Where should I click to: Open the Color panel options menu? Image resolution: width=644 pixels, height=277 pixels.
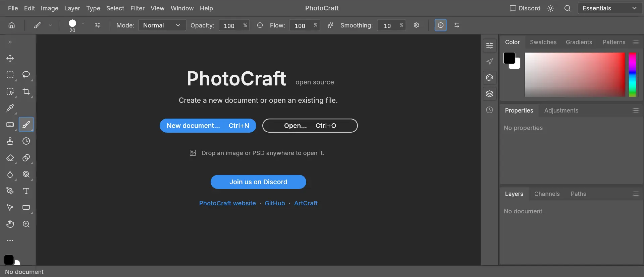coord(636,42)
